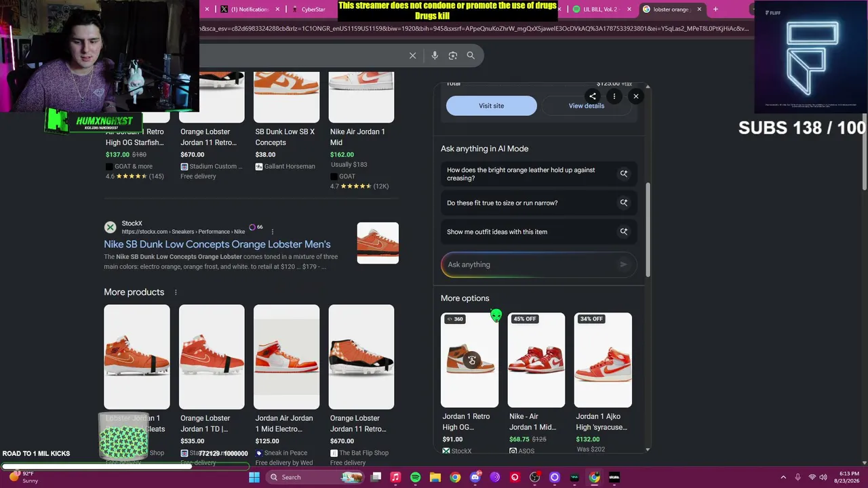The height and width of the screenshot is (488, 868).
Task: Click side panel scroll down arrow
Action: 648,449
